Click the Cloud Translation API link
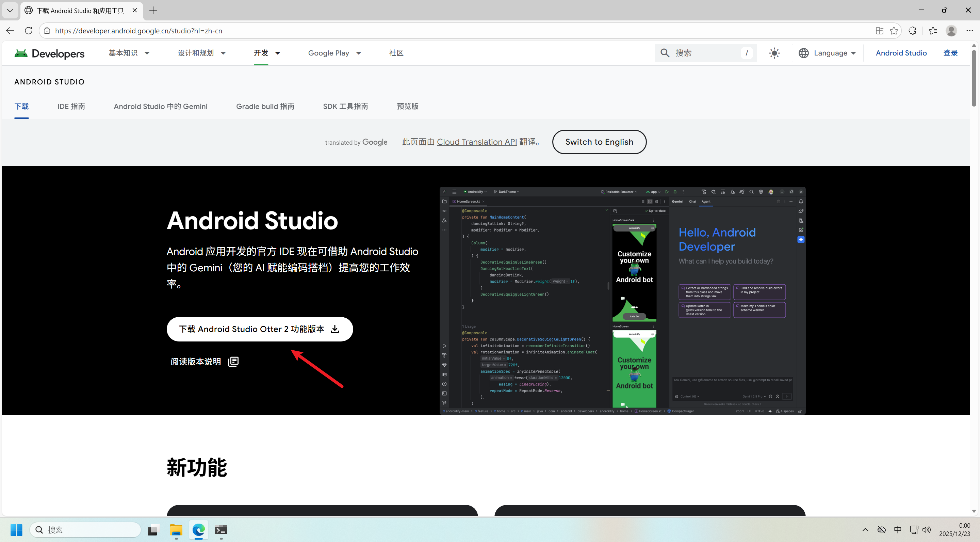The image size is (980, 542). tap(477, 142)
